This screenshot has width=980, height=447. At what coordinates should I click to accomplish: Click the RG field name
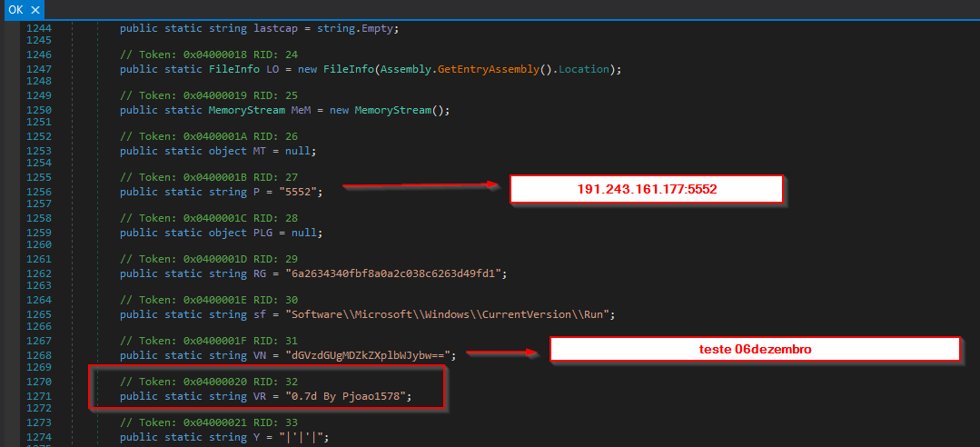(x=260, y=273)
